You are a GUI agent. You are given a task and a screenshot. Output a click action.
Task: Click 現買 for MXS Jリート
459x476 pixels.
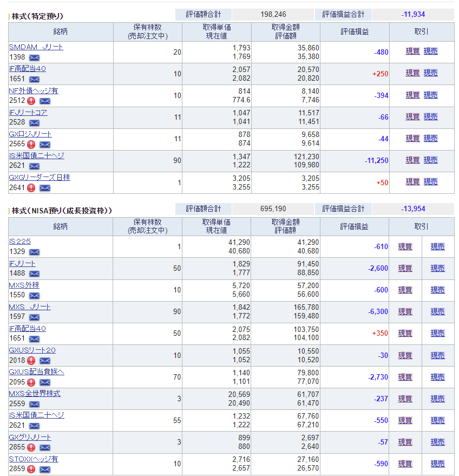pos(405,311)
